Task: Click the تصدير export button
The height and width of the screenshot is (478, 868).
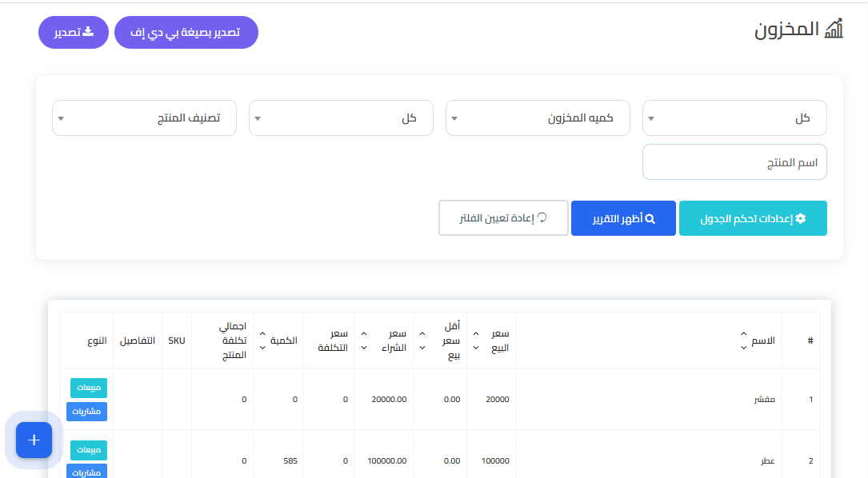Action: [73, 33]
